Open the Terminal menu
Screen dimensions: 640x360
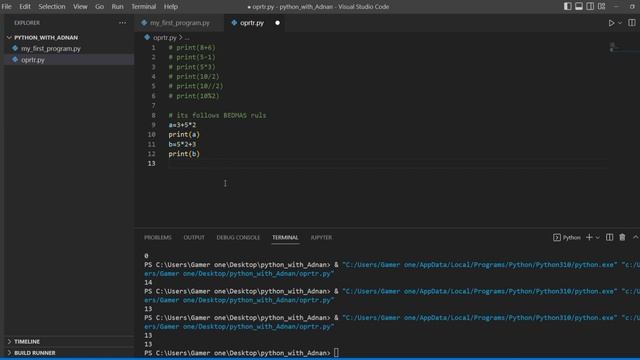click(x=143, y=7)
